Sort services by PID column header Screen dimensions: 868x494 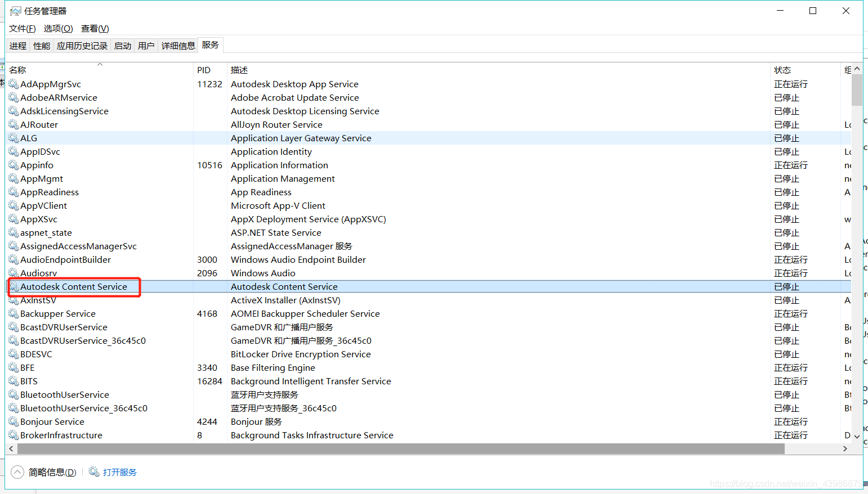(x=210, y=69)
